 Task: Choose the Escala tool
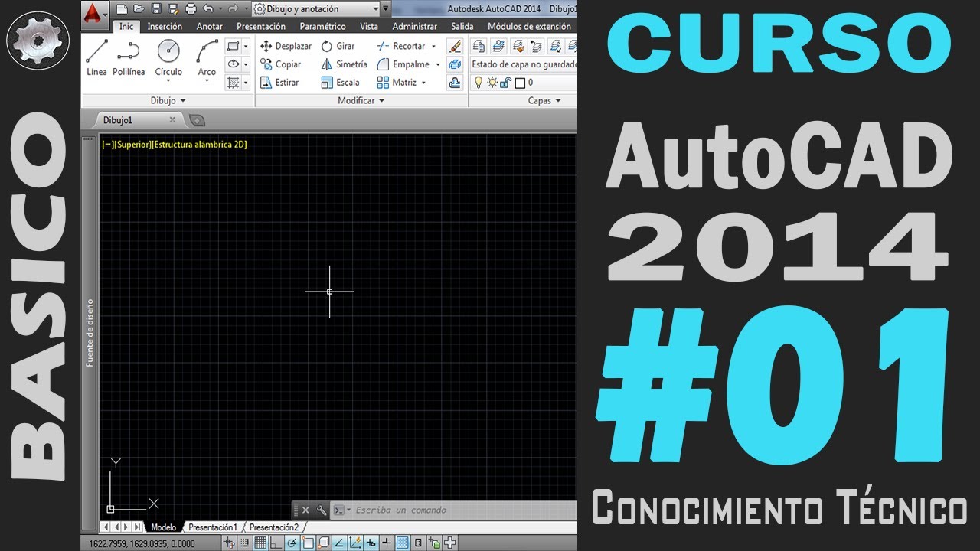point(340,83)
